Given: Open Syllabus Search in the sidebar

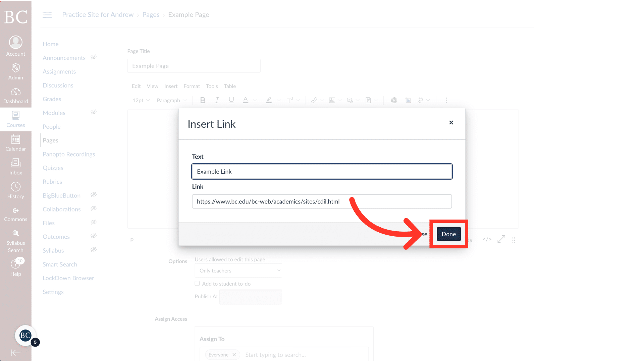Looking at the screenshot, I should [15, 240].
